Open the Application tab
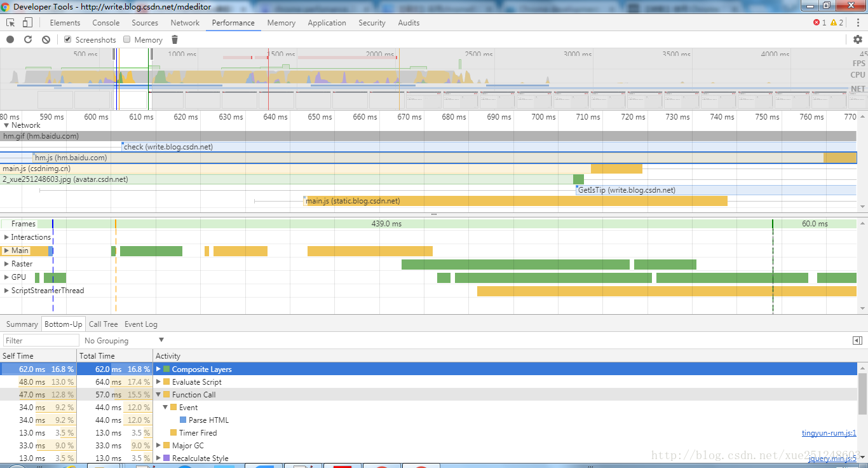868x468 pixels. [x=327, y=23]
